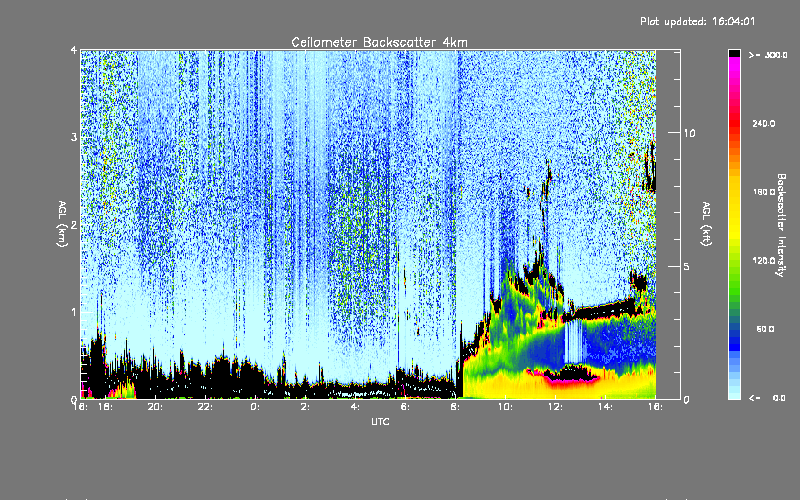This screenshot has height=500, width=800.
Task: Click the "0:" UTC time tick label
Action: (255, 407)
